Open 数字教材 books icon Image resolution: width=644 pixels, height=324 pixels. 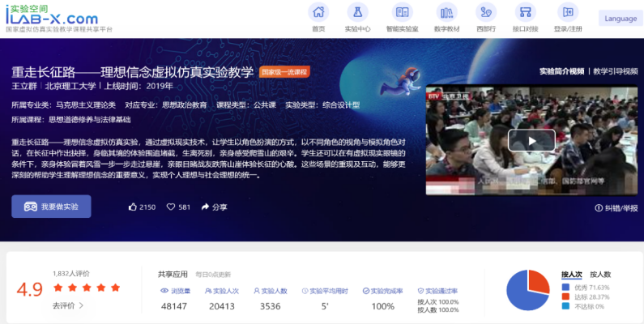point(446,13)
